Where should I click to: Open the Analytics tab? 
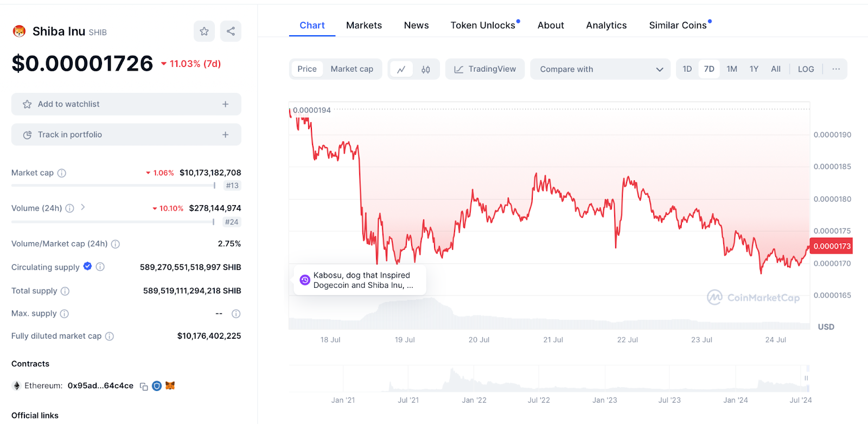click(x=607, y=26)
